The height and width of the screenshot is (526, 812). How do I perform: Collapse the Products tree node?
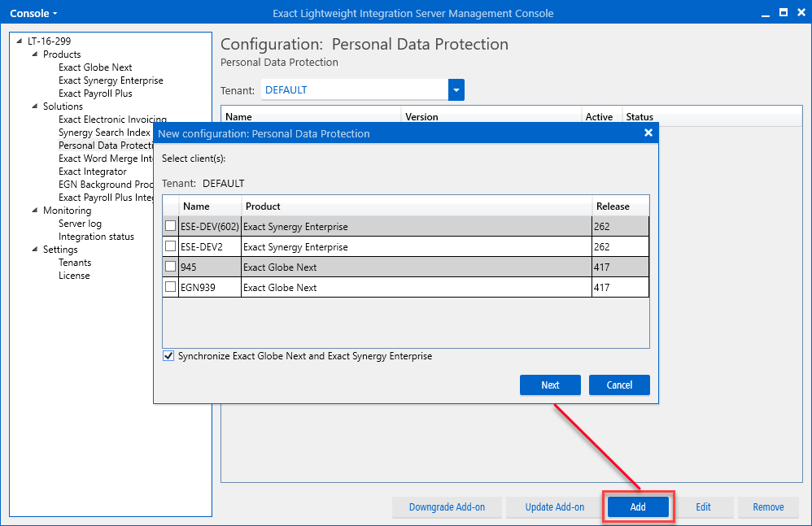35,54
